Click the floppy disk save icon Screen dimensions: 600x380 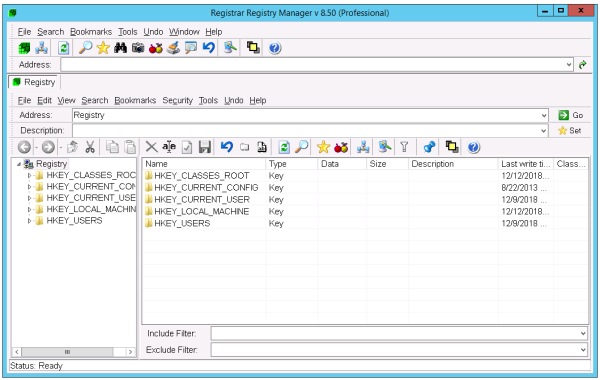click(205, 147)
